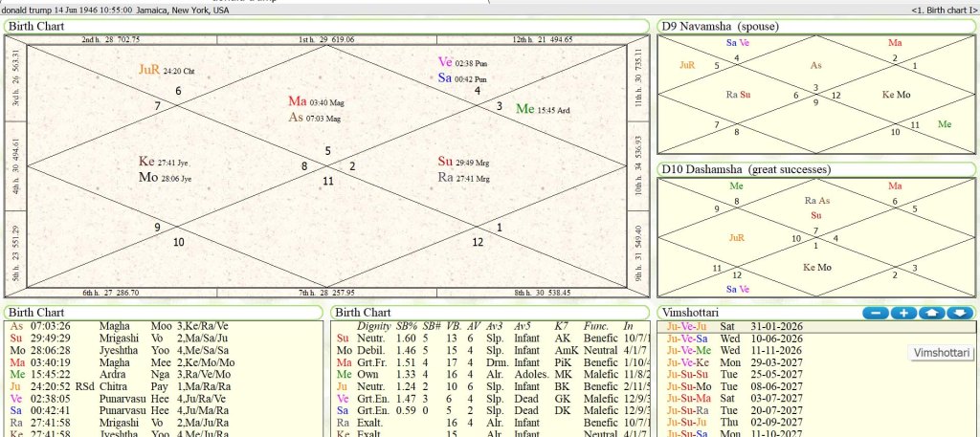Click Me 15:45 Ard in main chart
Viewport: 980px width, 437px height.
pos(542,109)
